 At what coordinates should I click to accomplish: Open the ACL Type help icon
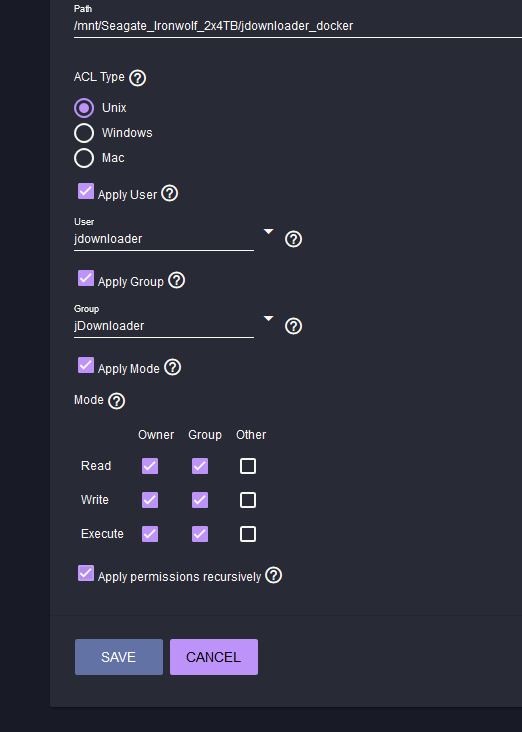tap(137, 78)
